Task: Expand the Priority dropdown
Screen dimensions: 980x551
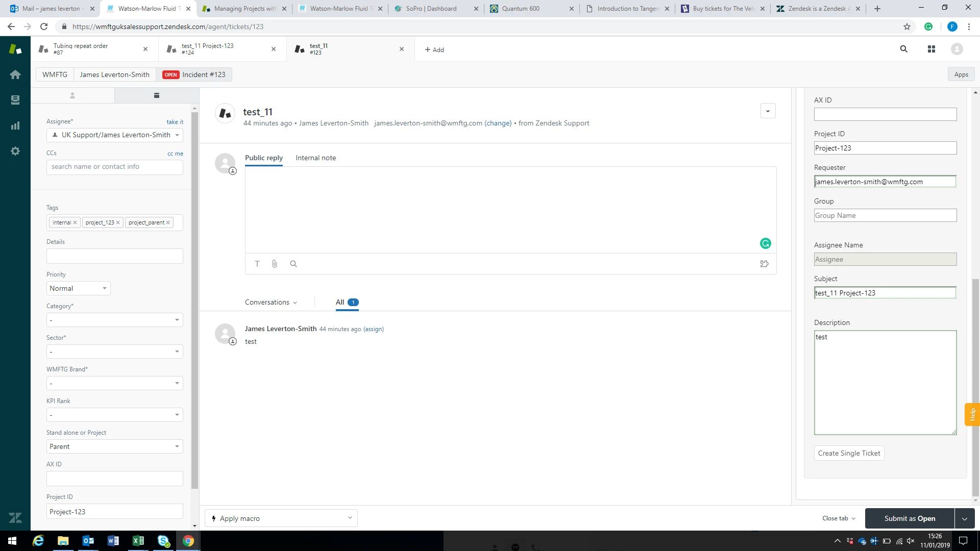Action: pyautogui.click(x=78, y=288)
